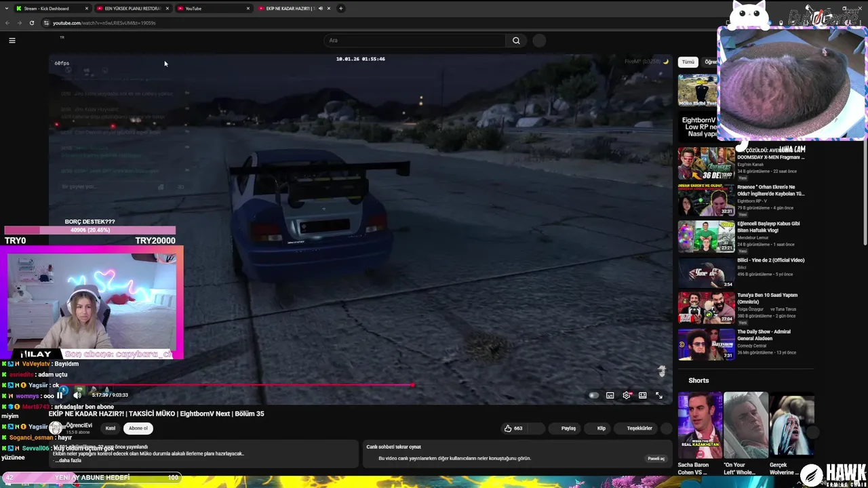
Task: Open the 'Bilici - Yine de 2' thumbnail
Action: tap(706, 272)
